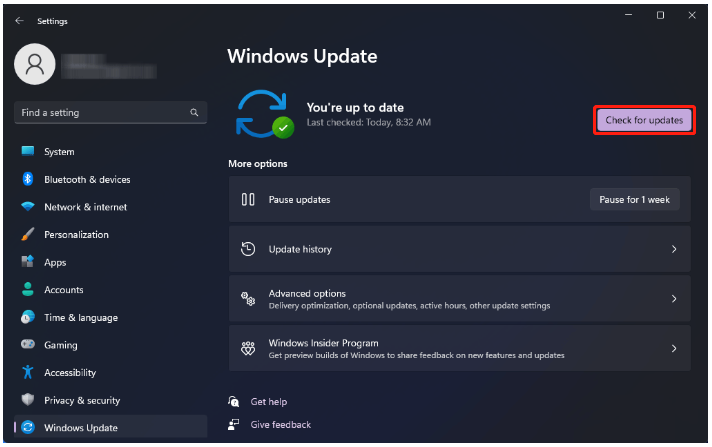
Task: Click the Accounts person icon in sidebar
Action: 28,289
